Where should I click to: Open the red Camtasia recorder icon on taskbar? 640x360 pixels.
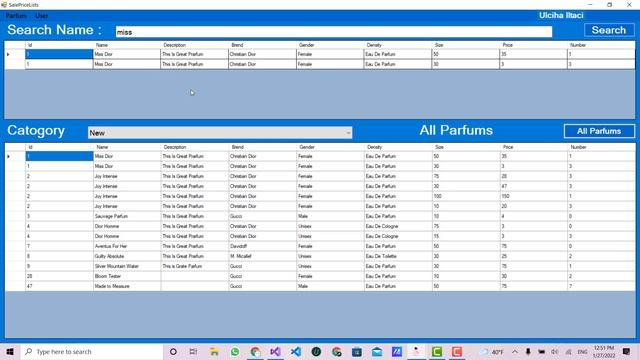457,351
